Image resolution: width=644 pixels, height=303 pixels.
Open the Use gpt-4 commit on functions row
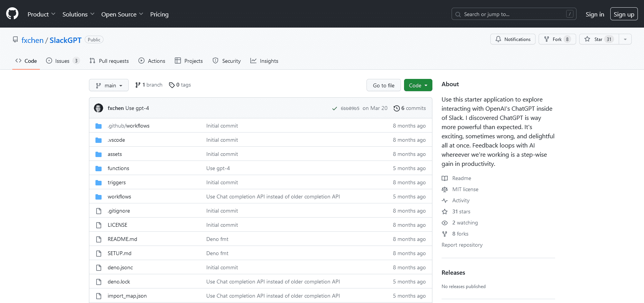tap(218, 168)
